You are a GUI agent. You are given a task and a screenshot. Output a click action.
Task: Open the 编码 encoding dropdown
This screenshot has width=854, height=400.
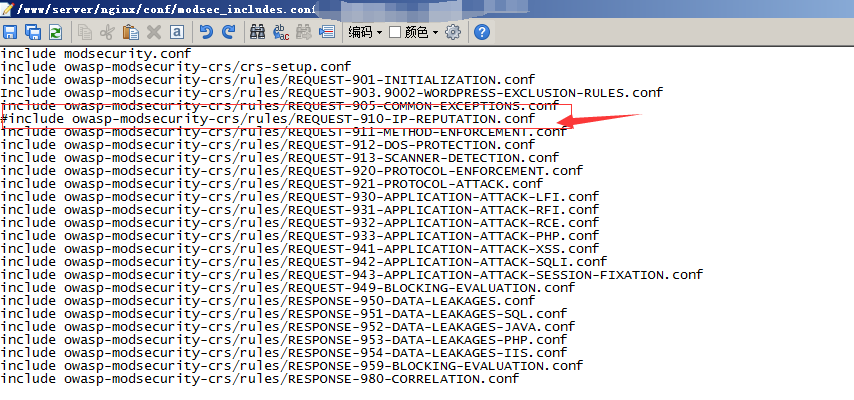(x=365, y=32)
